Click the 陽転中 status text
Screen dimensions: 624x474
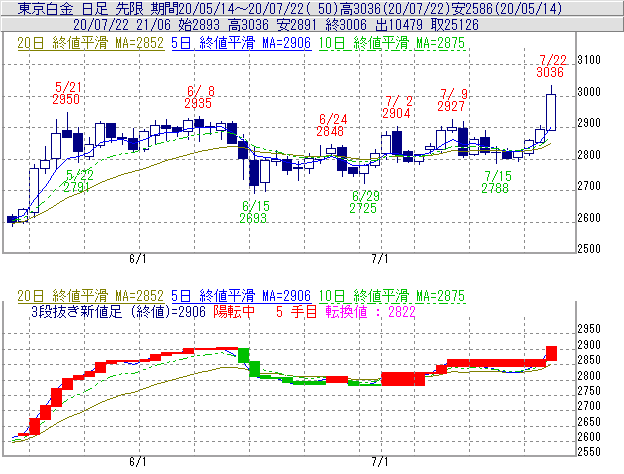234,312
